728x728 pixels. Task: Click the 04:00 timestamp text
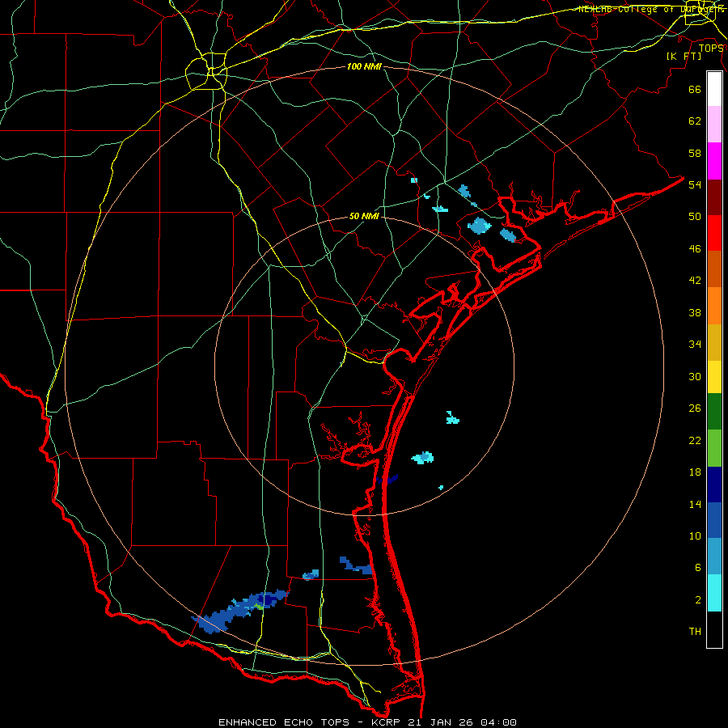500,722
